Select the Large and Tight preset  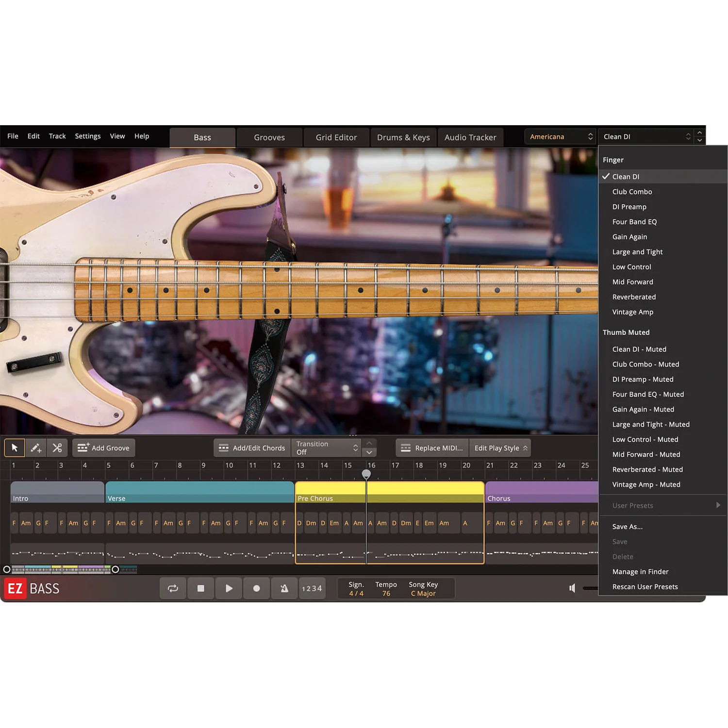(663, 252)
